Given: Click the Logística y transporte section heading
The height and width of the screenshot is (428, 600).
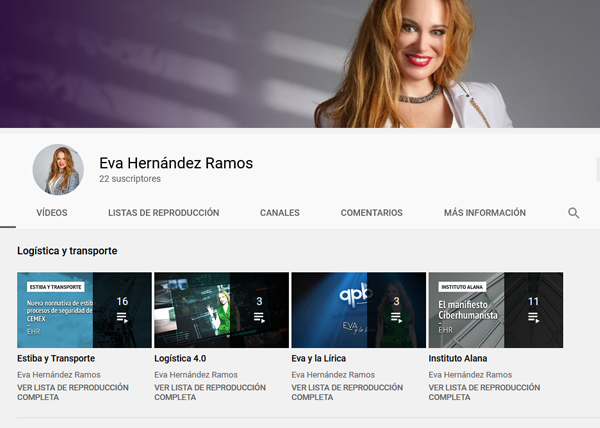Looking at the screenshot, I should coord(67,250).
